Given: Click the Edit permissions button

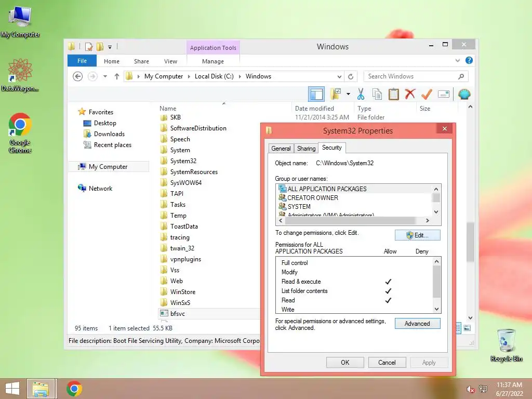Looking at the screenshot, I should click(418, 235).
